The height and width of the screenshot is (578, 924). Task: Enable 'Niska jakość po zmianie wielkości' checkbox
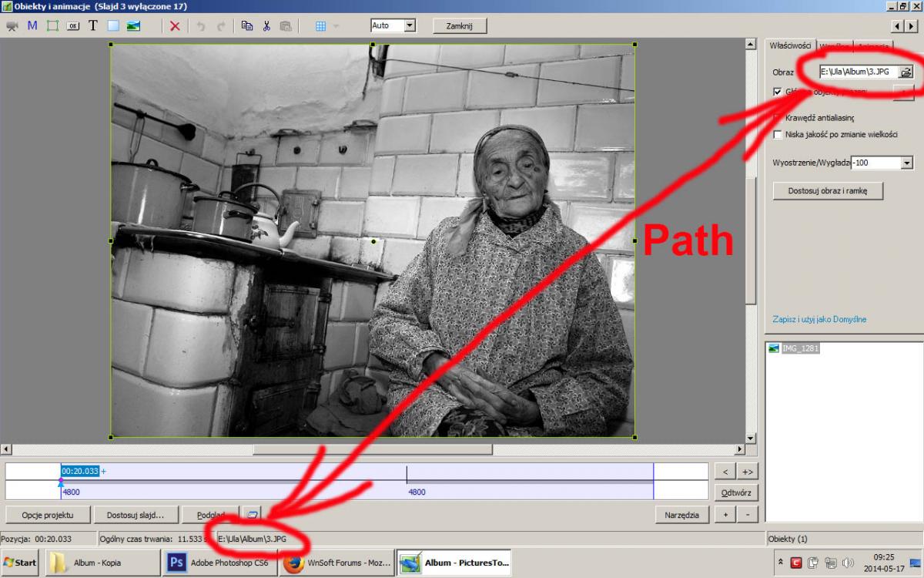778,135
